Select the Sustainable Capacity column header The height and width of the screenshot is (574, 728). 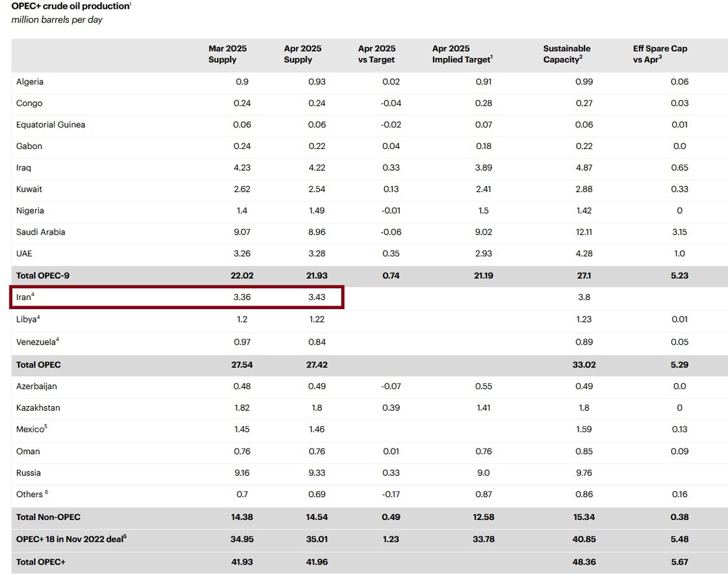[x=566, y=54]
